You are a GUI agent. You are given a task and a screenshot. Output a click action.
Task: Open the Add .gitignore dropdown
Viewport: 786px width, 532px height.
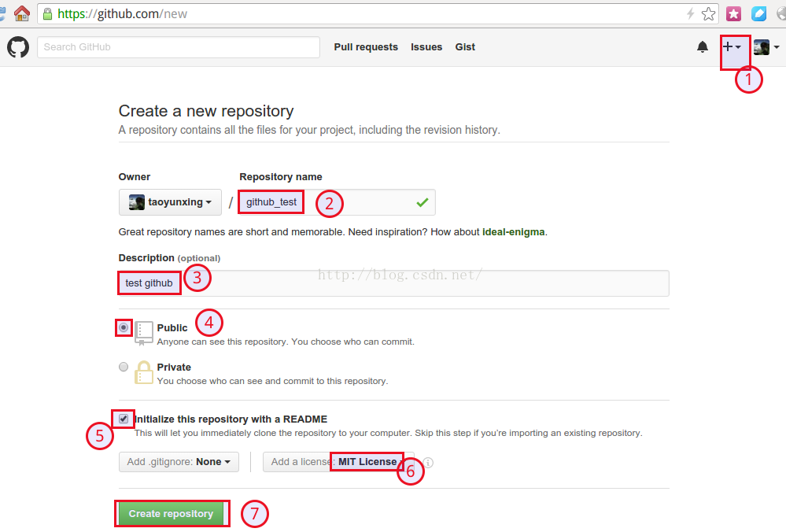tap(179, 462)
